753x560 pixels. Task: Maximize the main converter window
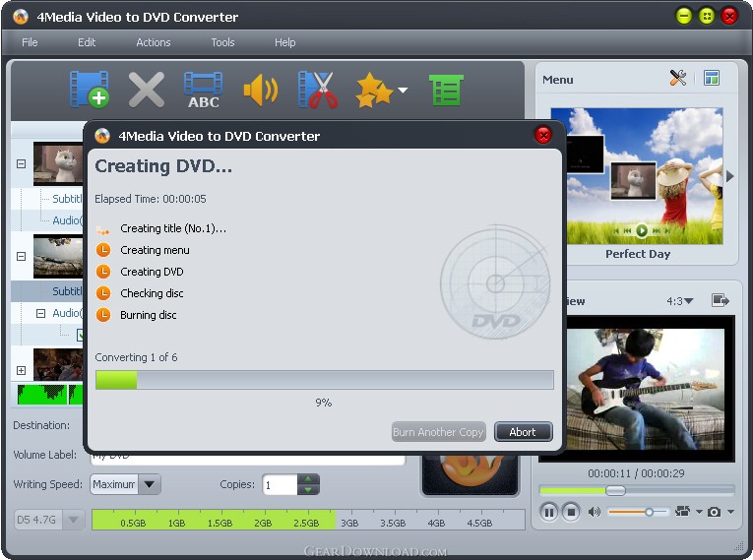click(x=707, y=17)
